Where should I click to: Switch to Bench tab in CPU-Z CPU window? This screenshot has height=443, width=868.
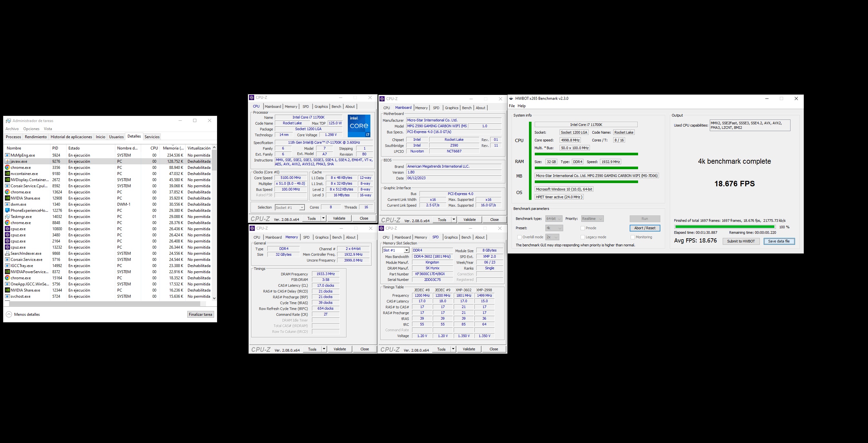pyautogui.click(x=336, y=107)
